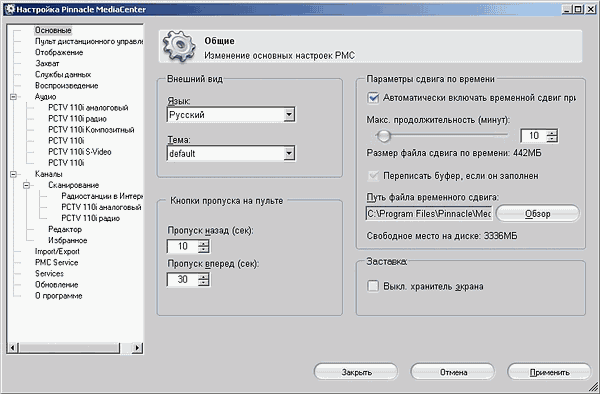This screenshot has height=394, width=600.
Task: Click the Обзор browse button
Action: (538, 213)
